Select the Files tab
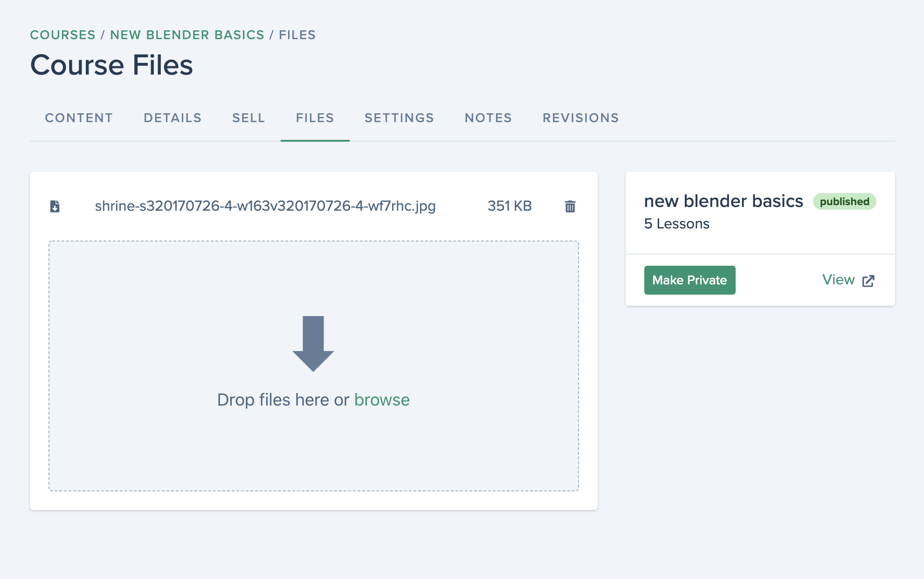 click(315, 118)
